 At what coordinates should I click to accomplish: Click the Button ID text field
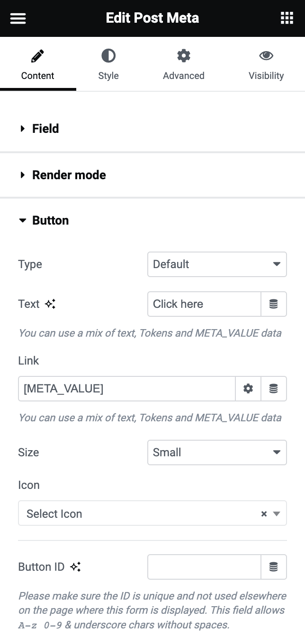205,567
